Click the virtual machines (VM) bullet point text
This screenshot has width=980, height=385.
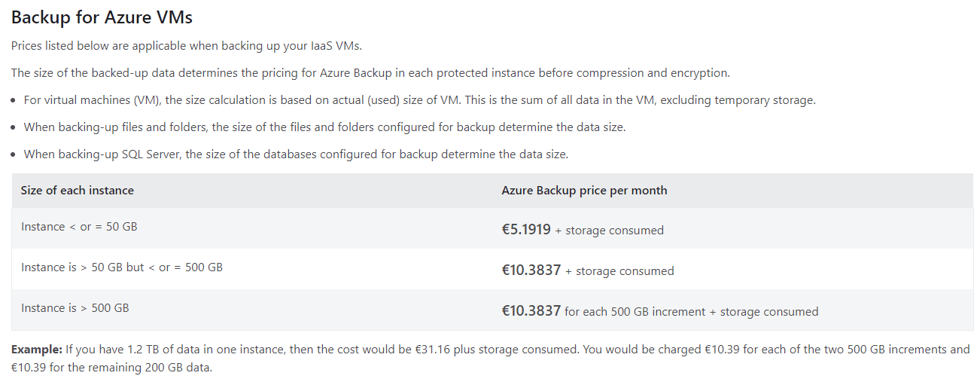[419, 100]
